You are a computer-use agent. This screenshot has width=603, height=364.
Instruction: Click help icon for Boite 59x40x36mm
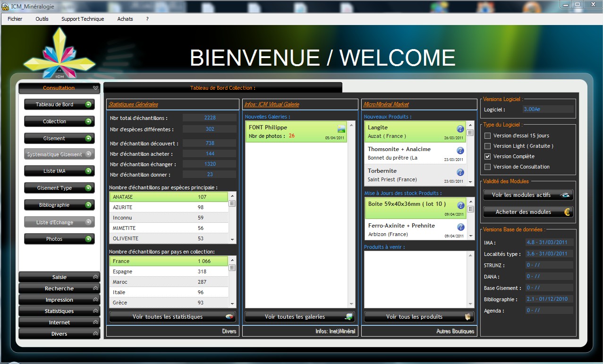point(460,205)
